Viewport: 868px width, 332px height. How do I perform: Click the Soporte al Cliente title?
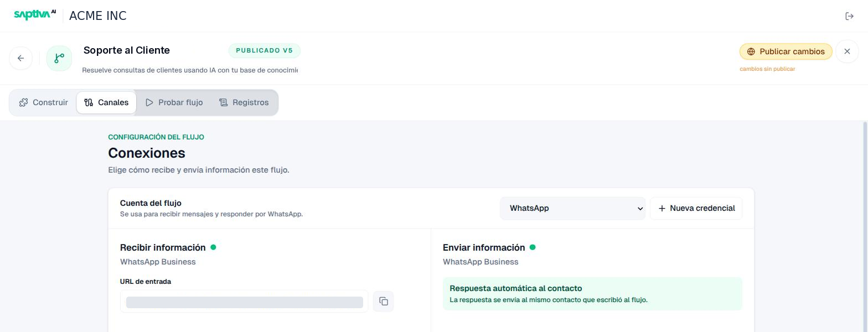(127, 50)
